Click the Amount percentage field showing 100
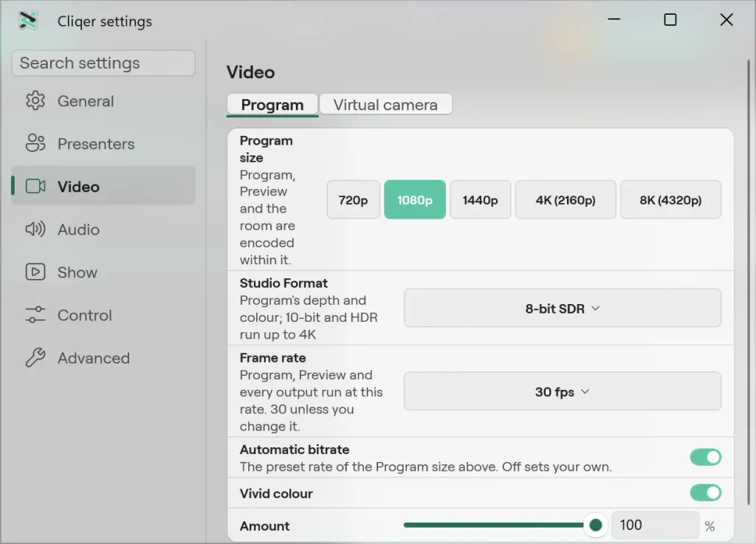The image size is (756, 544). click(x=656, y=525)
